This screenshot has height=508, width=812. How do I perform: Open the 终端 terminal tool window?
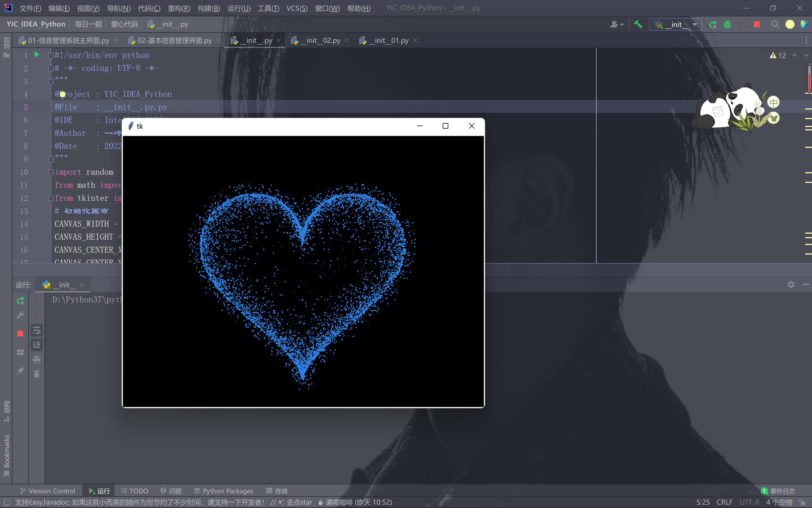277,491
